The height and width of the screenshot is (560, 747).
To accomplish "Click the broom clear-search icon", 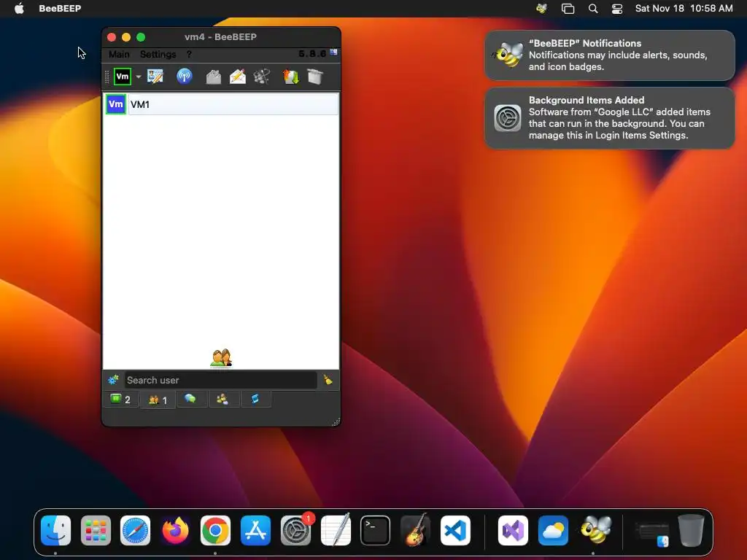I will pos(328,379).
